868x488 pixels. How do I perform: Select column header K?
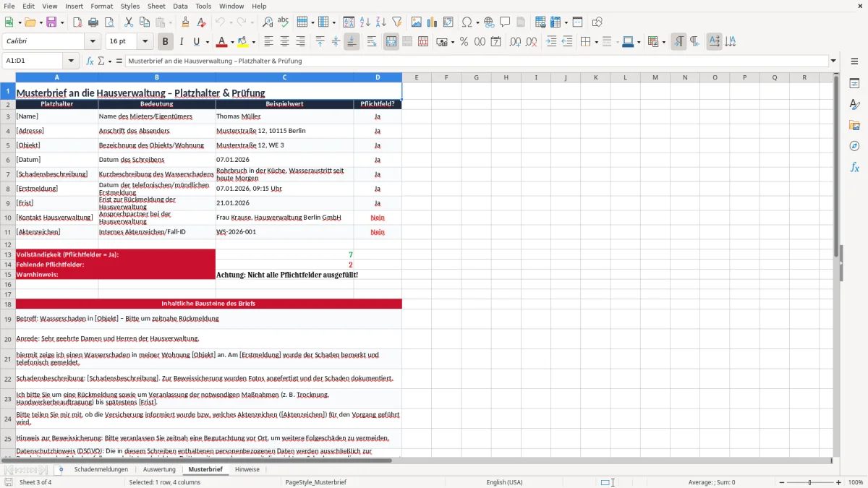coord(595,77)
